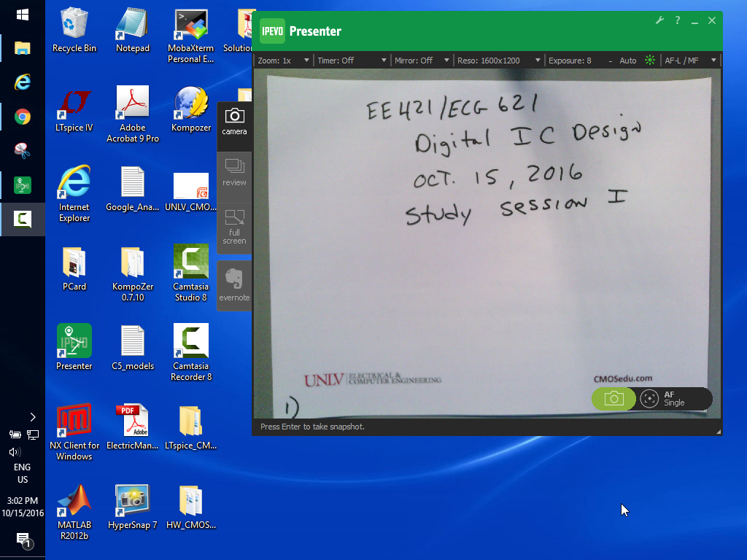Decrease exposure with the minus button
The height and width of the screenshot is (560, 747).
[x=611, y=61]
